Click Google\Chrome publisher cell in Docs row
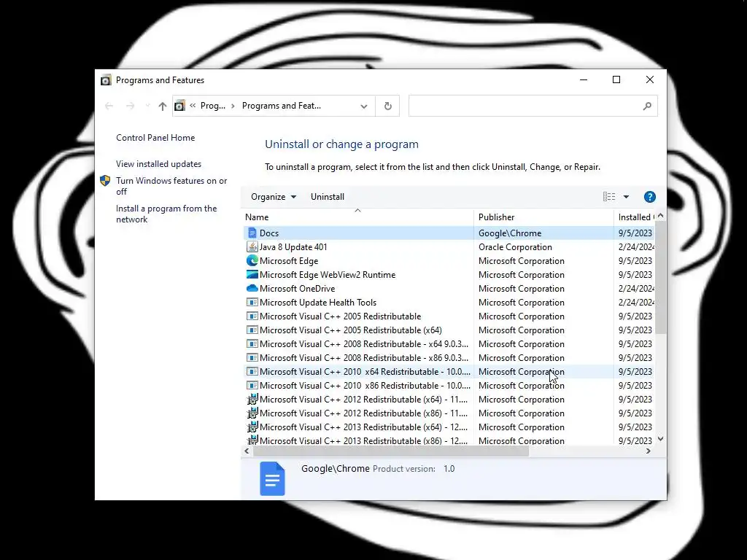This screenshot has height=560, width=747. 510,233
